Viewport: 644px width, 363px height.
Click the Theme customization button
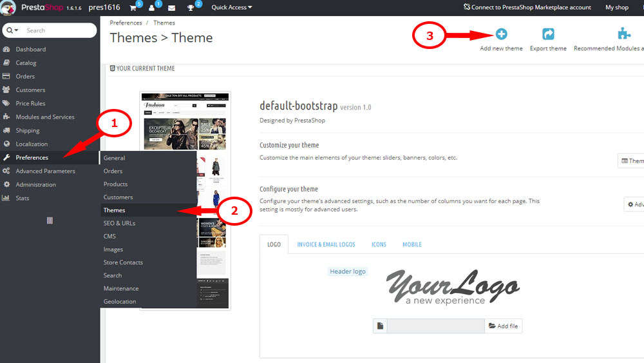coord(632,161)
